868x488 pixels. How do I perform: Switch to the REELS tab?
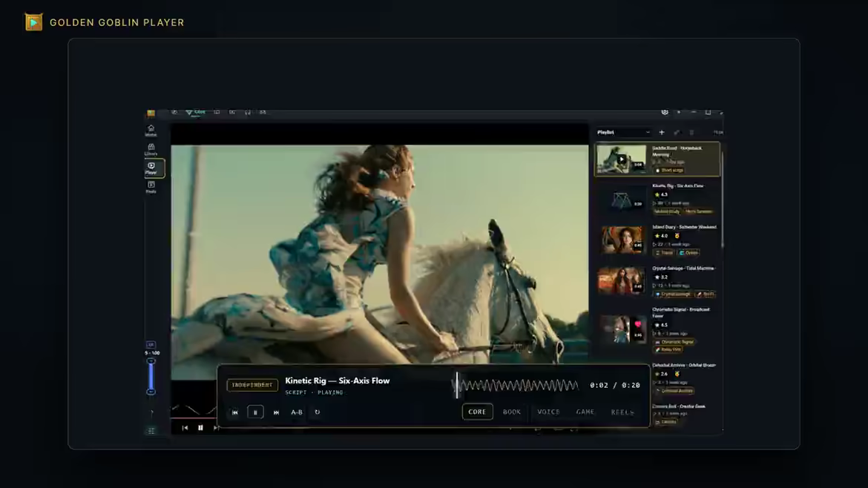pyautogui.click(x=622, y=412)
